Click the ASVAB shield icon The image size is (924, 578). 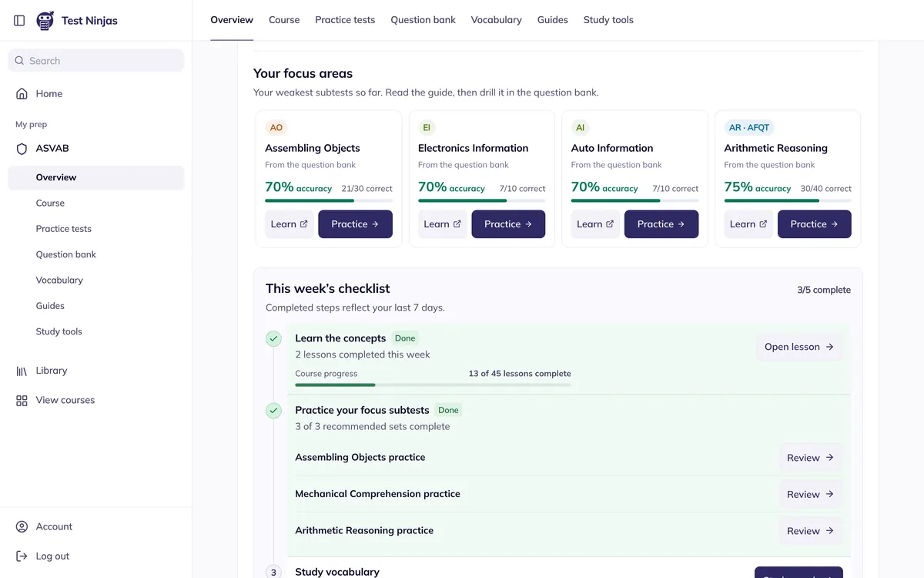point(22,149)
